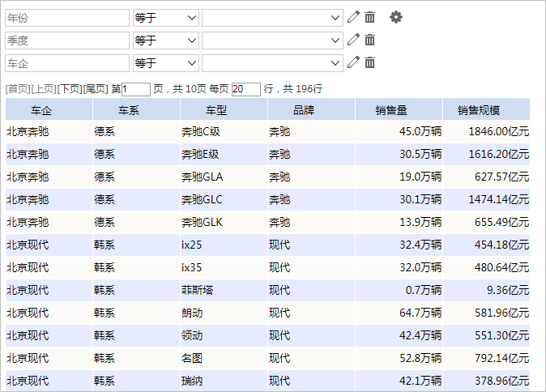The image size is (546, 392).
Task: Go to next page via 下页
Action: coord(70,89)
